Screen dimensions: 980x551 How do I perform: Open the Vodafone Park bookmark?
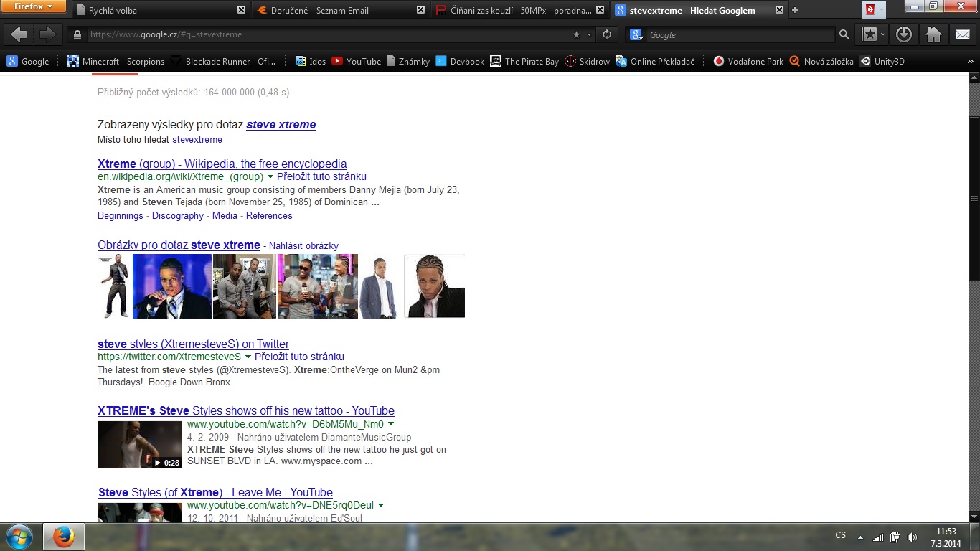point(748,62)
